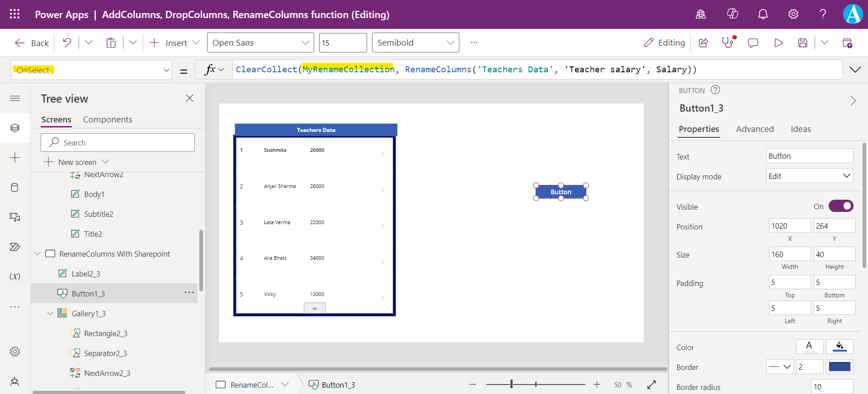This screenshot has width=868, height=394.
Task: Click the Undo icon
Action: click(x=67, y=43)
